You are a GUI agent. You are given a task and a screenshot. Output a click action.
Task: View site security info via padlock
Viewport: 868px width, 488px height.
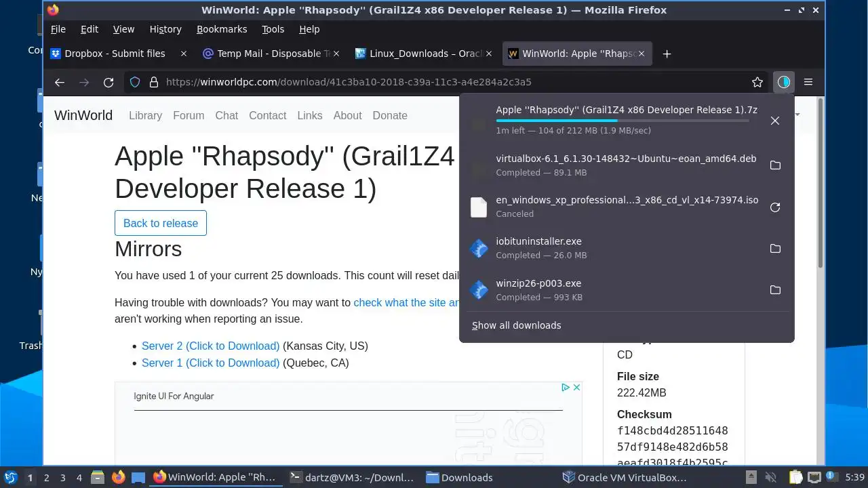[154, 82]
